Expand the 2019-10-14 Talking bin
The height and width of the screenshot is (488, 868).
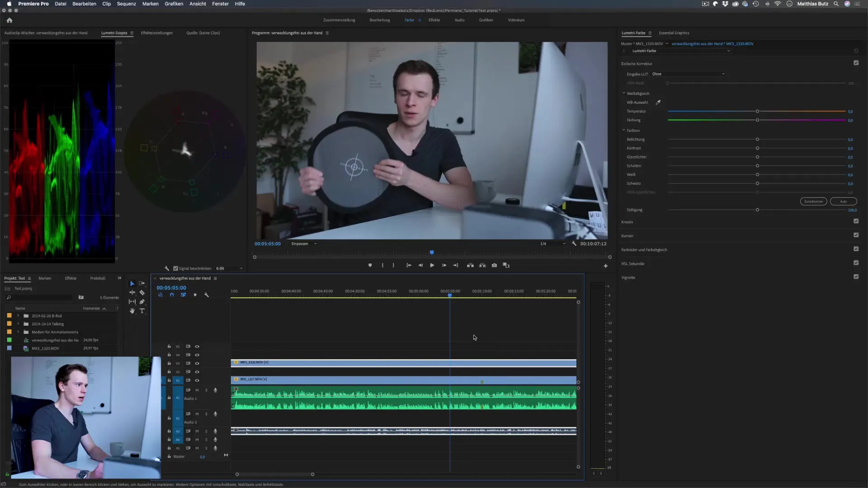coord(18,324)
